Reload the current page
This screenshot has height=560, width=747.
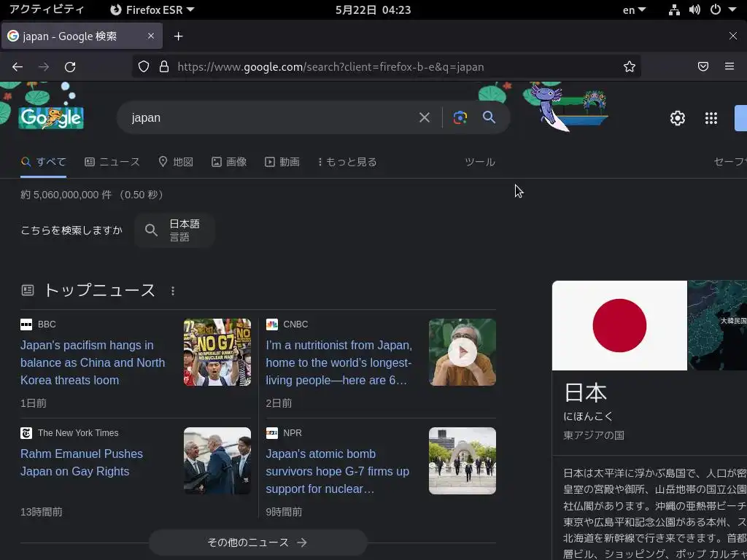pos(70,67)
